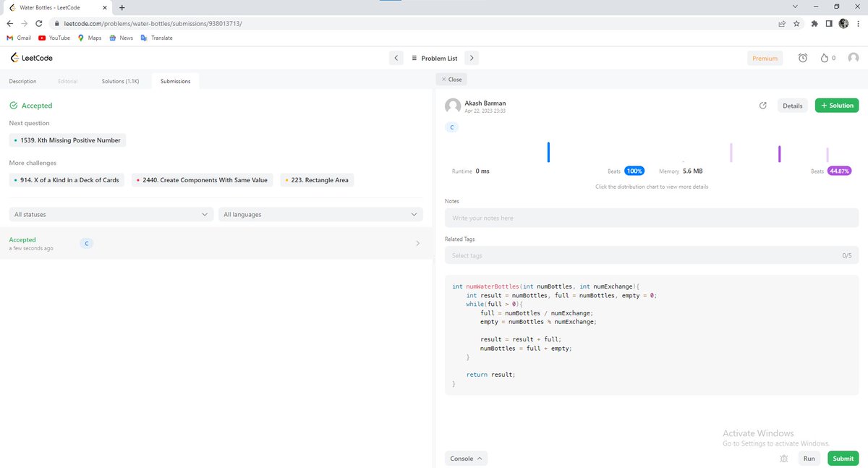Open the Chrome three-dot menu
Image resolution: width=868 pixels, height=468 pixels.
point(858,23)
